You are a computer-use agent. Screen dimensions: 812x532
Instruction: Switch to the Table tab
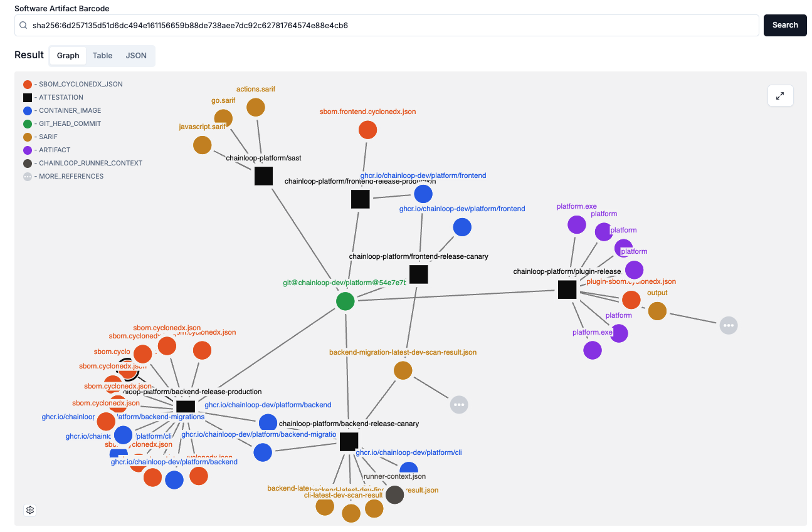click(x=102, y=55)
